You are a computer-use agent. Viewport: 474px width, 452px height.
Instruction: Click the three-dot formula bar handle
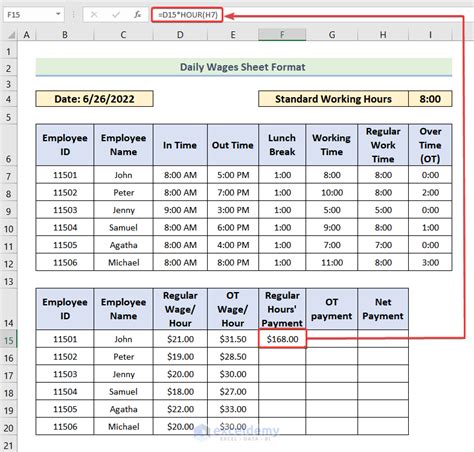pyautogui.click(x=73, y=15)
